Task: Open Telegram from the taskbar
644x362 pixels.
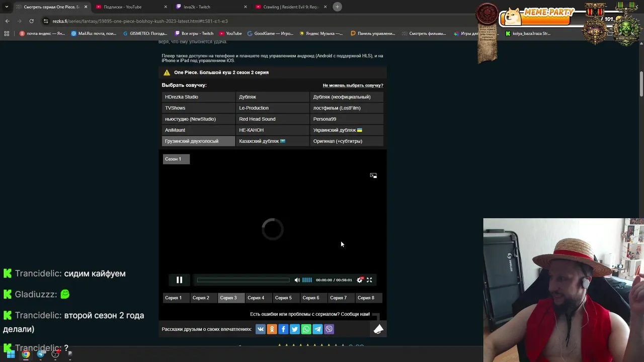Action: pos(41,354)
